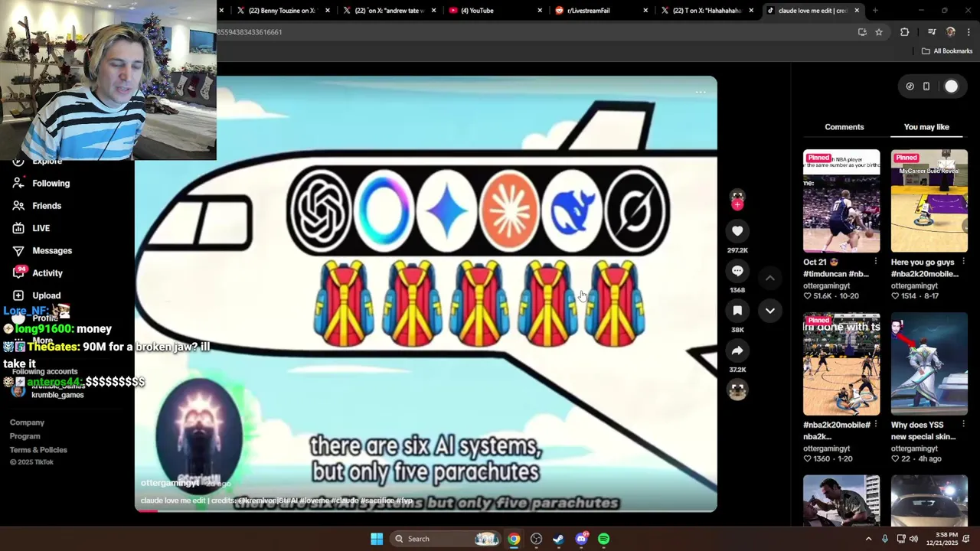Bookmark this page with the star icon
This screenshot has width=980, height=551.
click(x=879, y=32)
